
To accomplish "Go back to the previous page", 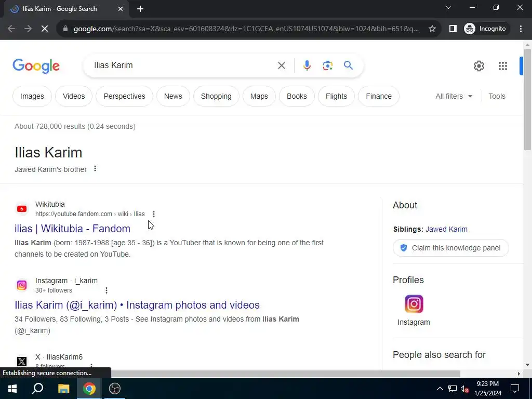I will 11,29.
